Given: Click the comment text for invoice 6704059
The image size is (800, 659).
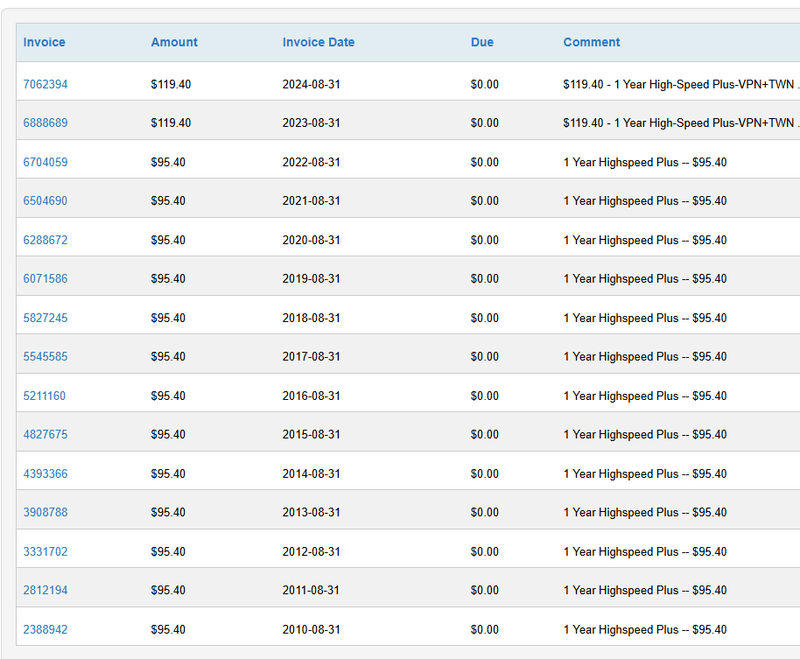Looking at the screenshot, I should pos(645,162).
